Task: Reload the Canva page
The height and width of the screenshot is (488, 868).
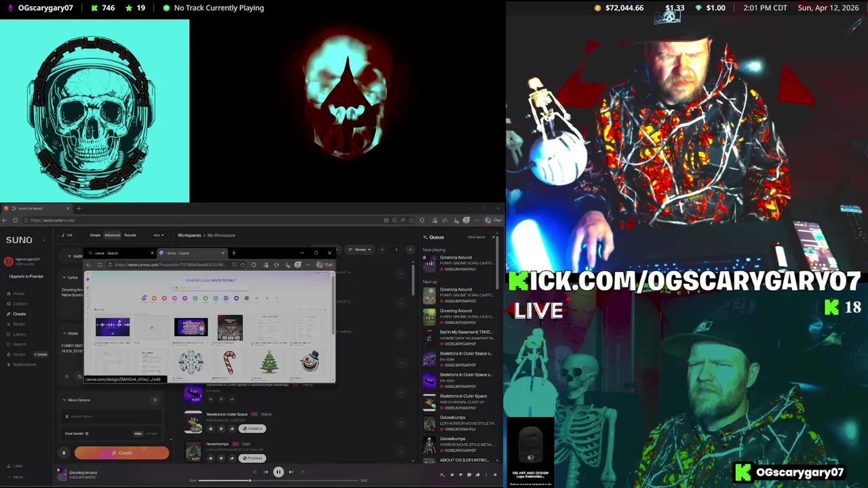Action: [x=100, y=264]
